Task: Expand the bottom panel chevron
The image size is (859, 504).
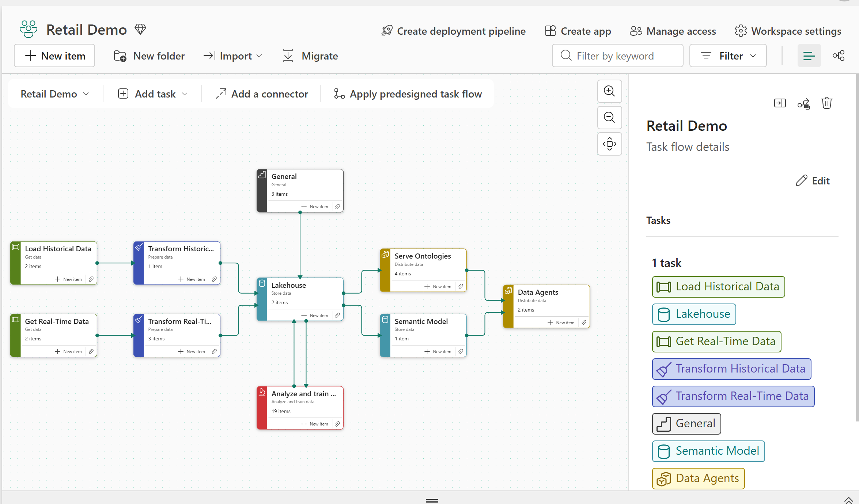Action: 848,500
